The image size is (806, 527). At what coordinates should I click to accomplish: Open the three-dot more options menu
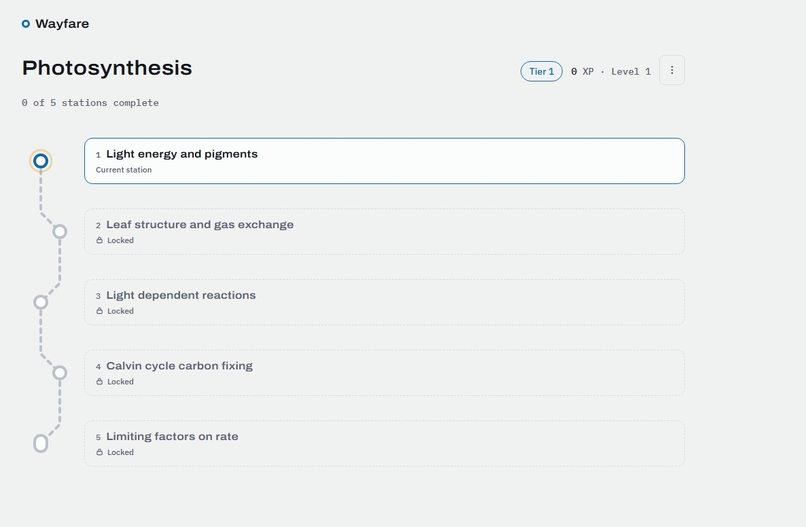tap(672, 70)
